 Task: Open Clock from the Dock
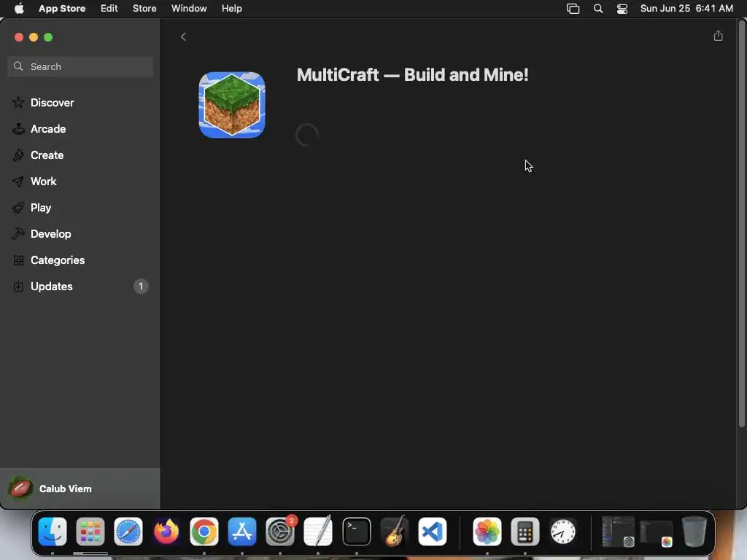pos(563,531)
